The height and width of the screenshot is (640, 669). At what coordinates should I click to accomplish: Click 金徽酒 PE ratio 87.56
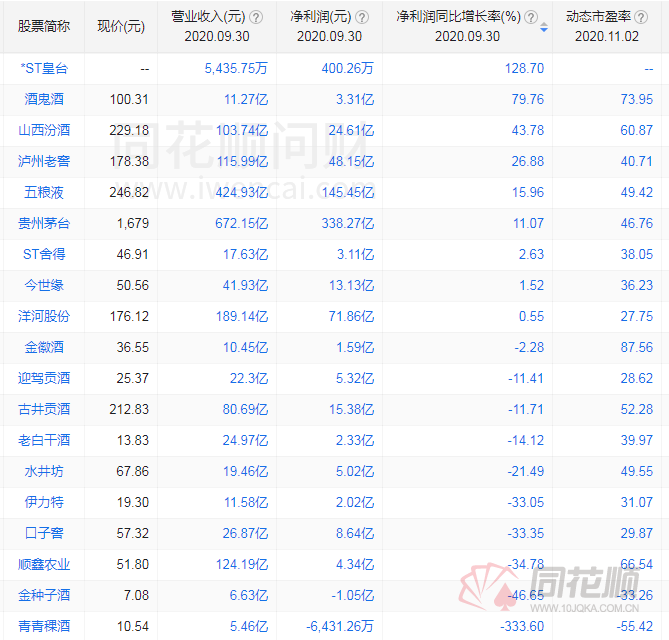click(x=637, y=347)
